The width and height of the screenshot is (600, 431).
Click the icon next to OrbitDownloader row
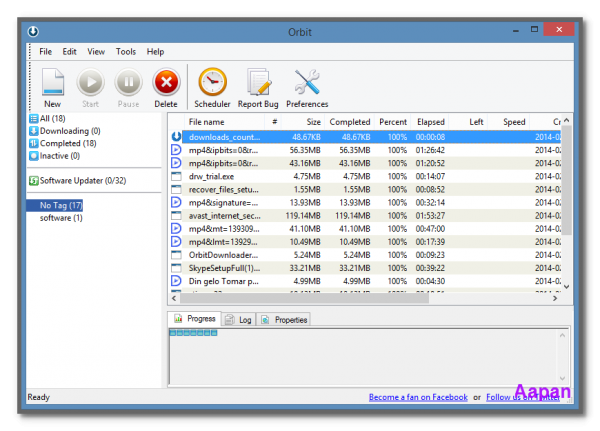176,255
